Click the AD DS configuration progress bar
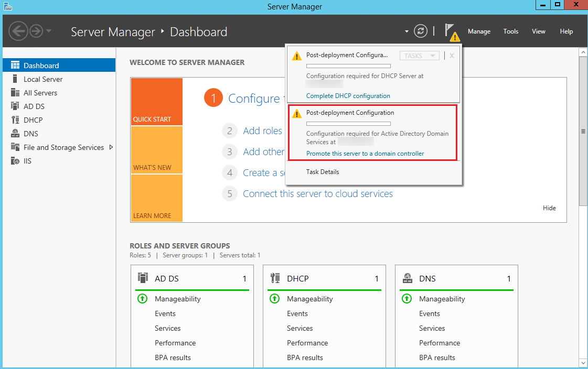Screen dimensions: 588x369 (x=348, y=124)
